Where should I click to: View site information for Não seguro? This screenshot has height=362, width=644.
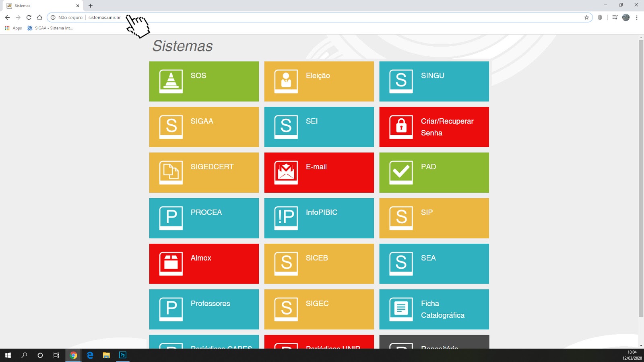click(66, 17)
